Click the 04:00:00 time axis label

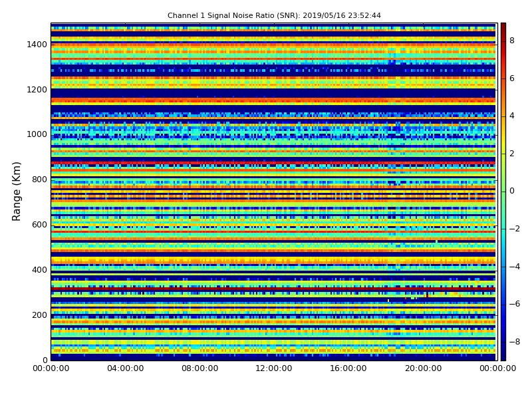coord(126,368)
